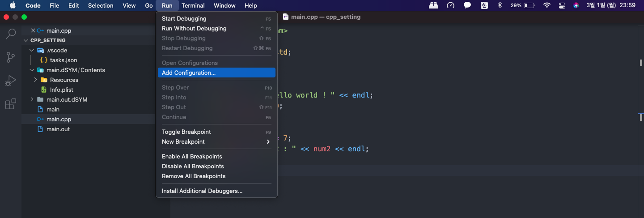Viewport: 644px width, 218px height.
Task: Click the Korean input source icon
Action: pyautogui.click(x=484, y=5)
